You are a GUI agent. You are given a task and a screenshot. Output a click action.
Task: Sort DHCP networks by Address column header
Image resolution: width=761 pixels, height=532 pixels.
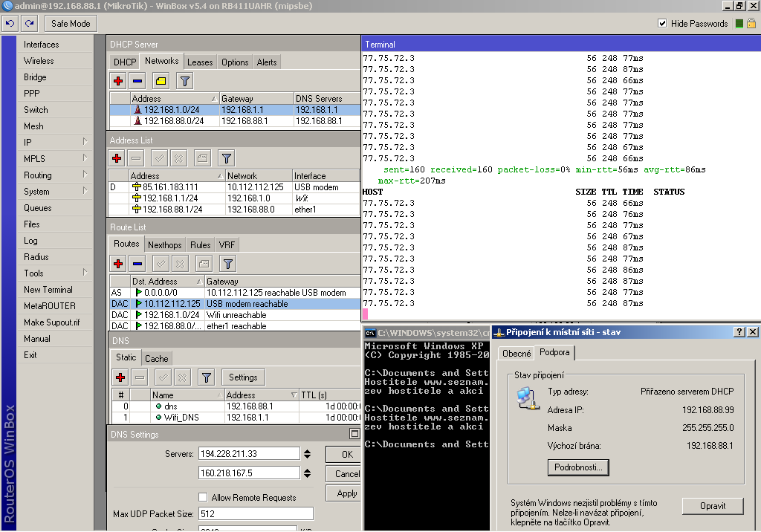[x=175, y=99]
